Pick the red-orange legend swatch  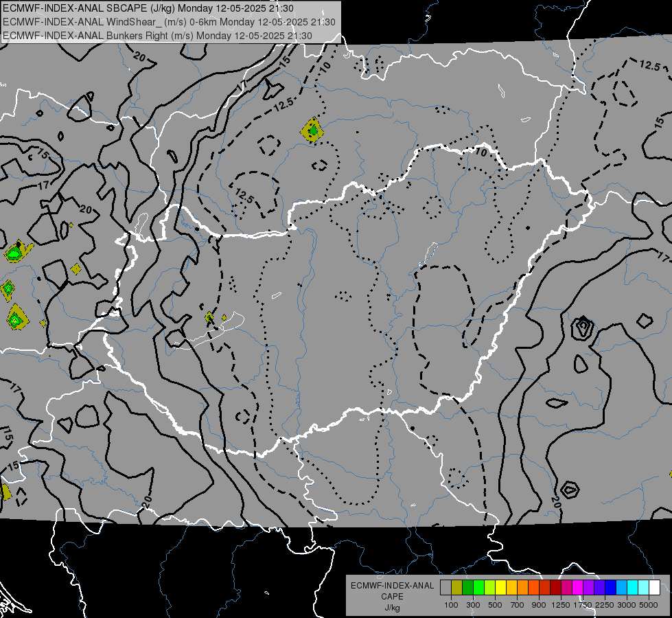533,588
